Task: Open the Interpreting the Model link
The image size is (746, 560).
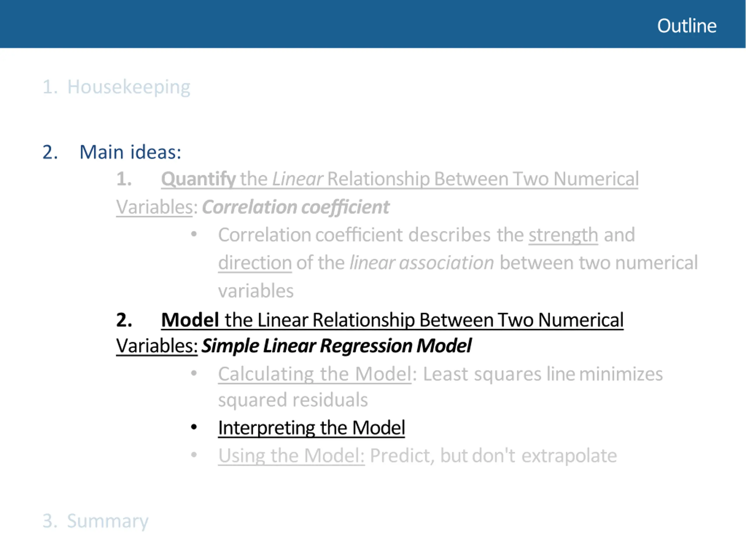Action: click(x=311, y=428)
